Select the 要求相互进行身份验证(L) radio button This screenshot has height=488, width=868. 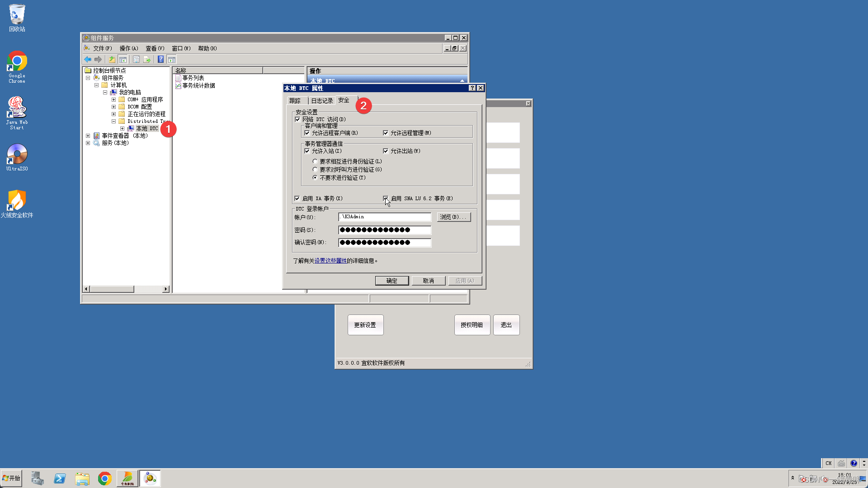click(315, 161)
